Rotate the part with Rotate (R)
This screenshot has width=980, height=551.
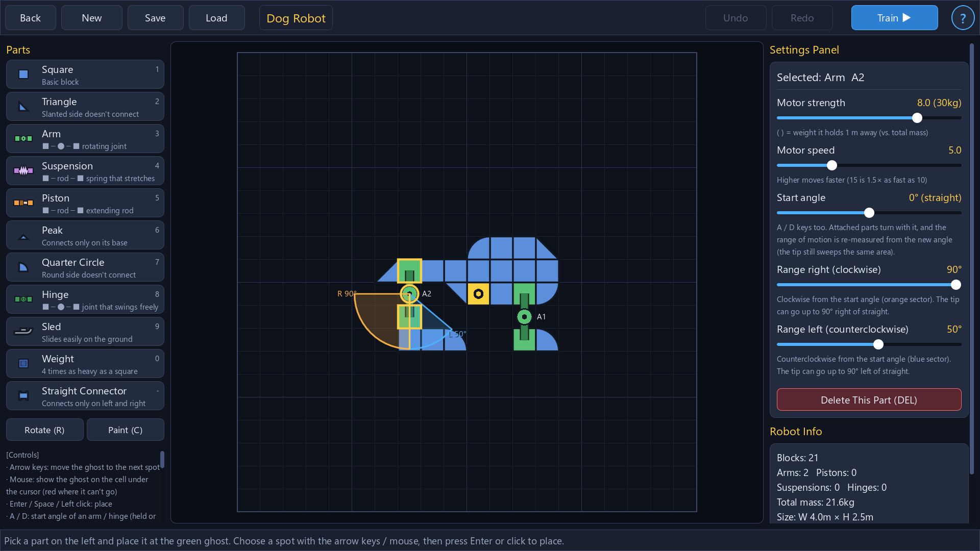(45, 430)
